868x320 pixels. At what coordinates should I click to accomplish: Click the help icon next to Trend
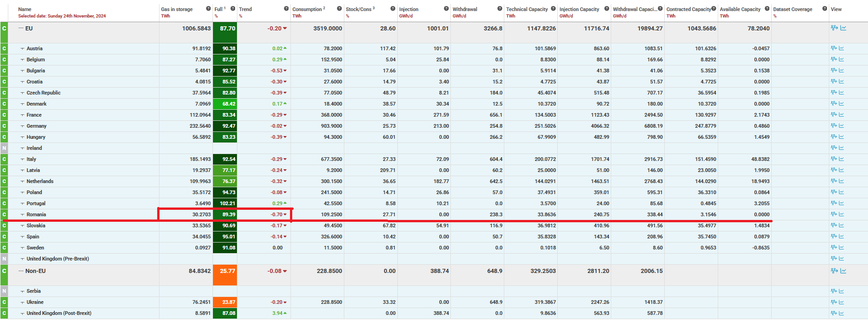click(286, 9)
